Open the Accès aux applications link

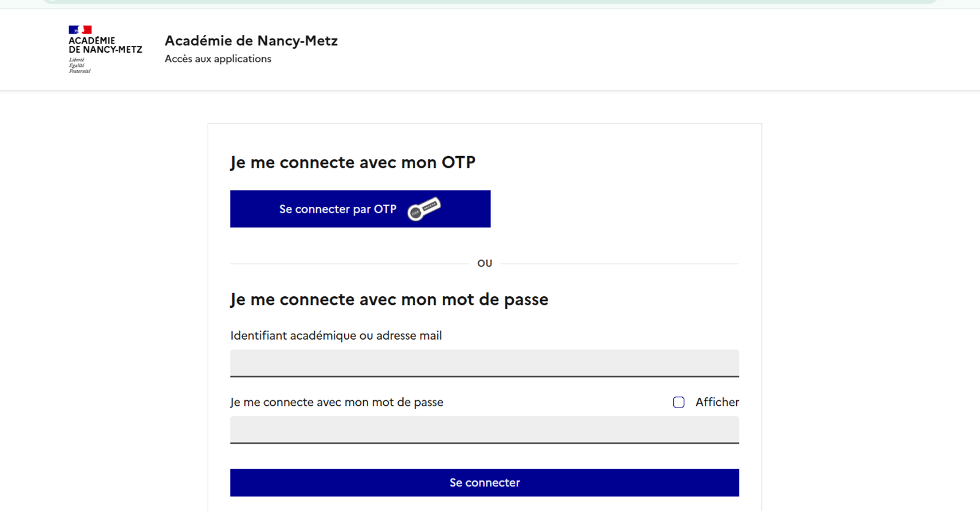coord(217,58)
